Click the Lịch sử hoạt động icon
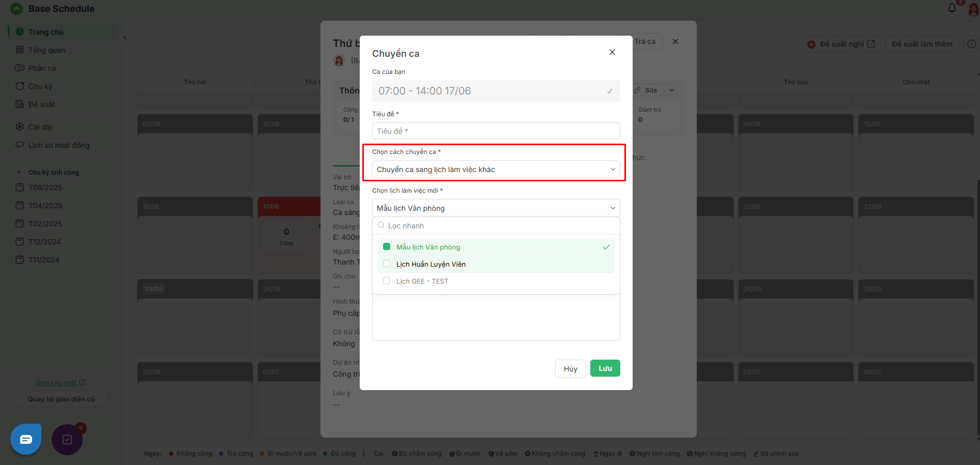The height and width of the screenshot is (465, 980). tap(20, 145)
